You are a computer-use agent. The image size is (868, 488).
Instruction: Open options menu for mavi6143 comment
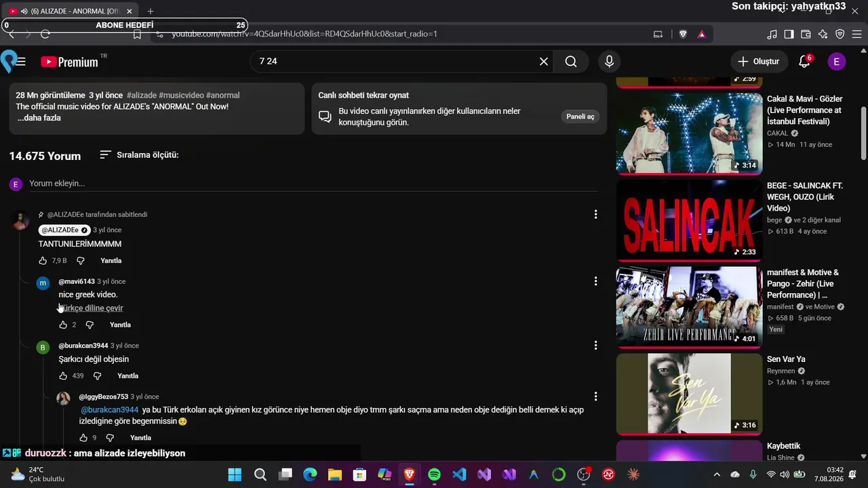tap(595, 281)
